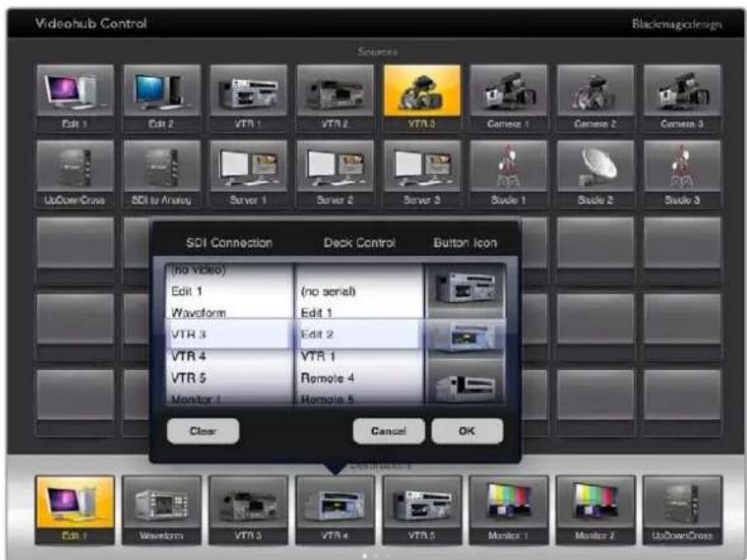Pick the top deck thumbnail in Button Icon

pos(465,288)
